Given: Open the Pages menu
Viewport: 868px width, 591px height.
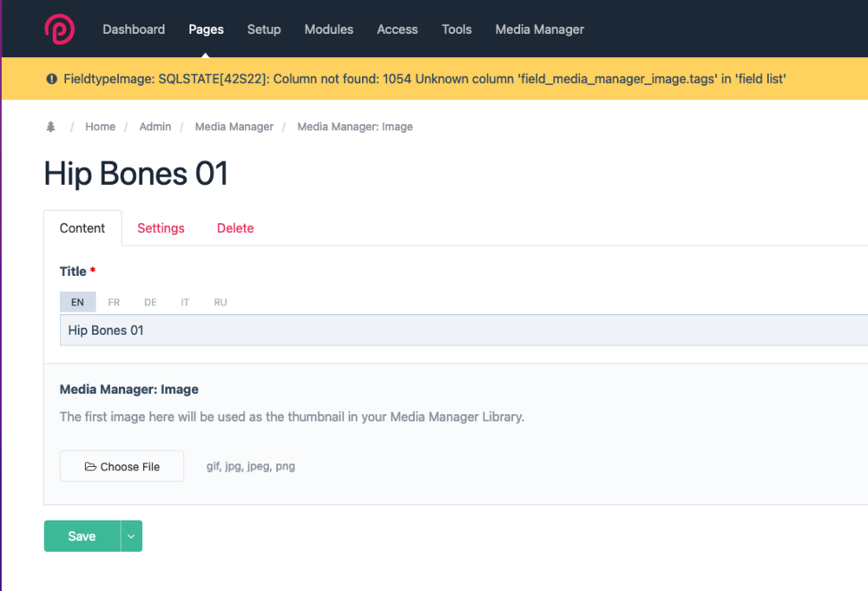Looking at the screenshot, I should coord(206,30).
